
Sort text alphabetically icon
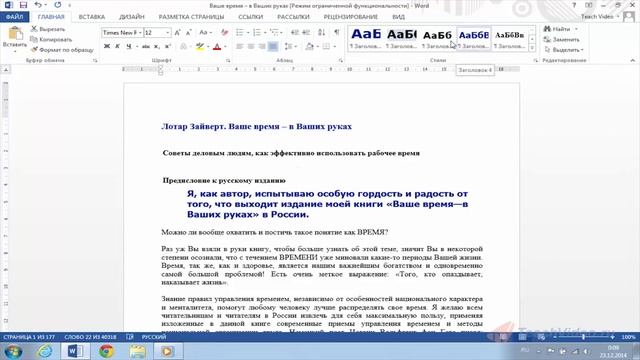coord(322,33)
